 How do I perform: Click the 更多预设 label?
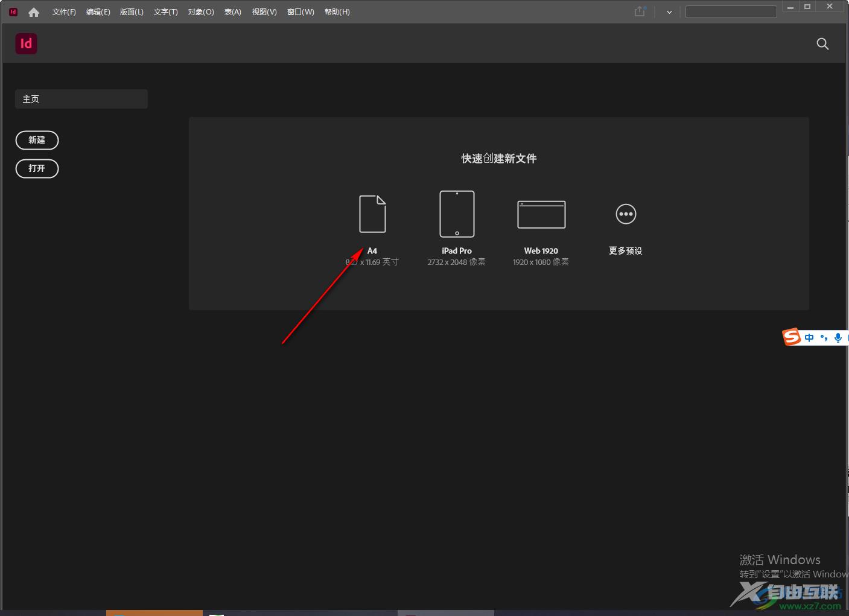pyautogui.click(x=626, y=251)
